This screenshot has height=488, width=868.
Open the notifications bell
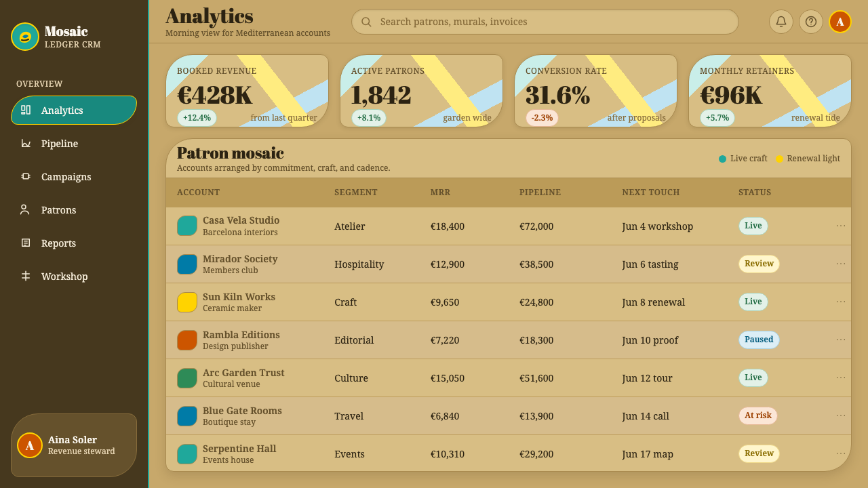781,22
